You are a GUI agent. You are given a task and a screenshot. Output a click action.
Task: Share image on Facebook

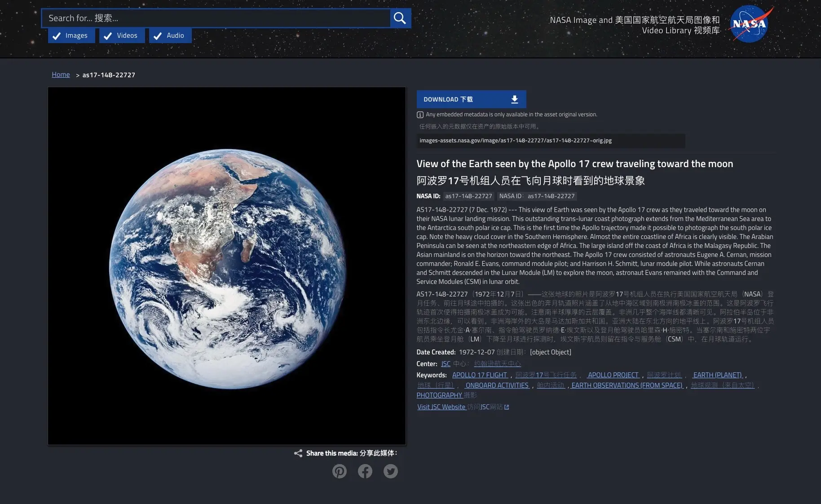coord(365,471)
